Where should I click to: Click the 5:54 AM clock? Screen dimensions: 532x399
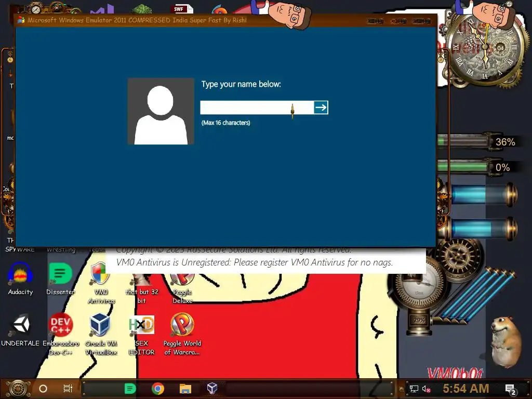click(466, 389)
